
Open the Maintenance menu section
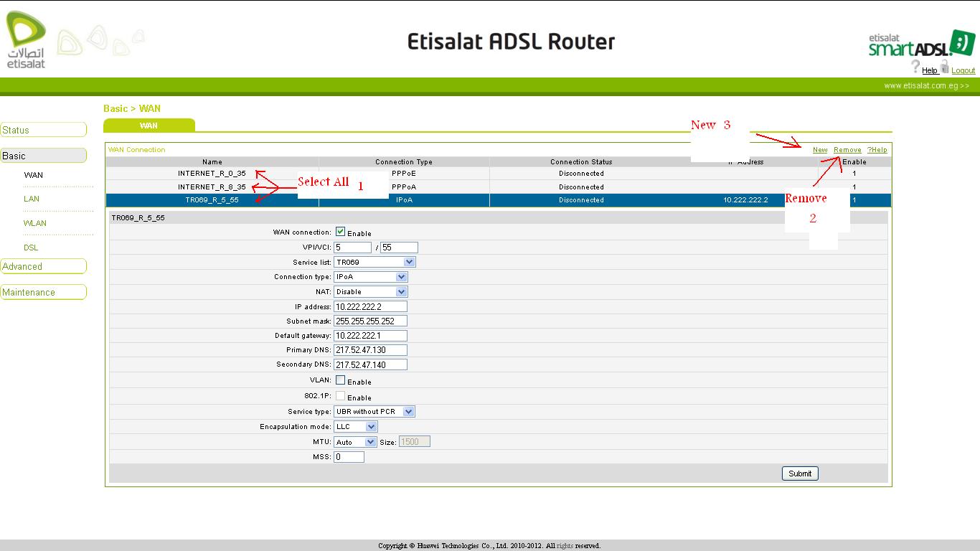(x=44, y=292)
